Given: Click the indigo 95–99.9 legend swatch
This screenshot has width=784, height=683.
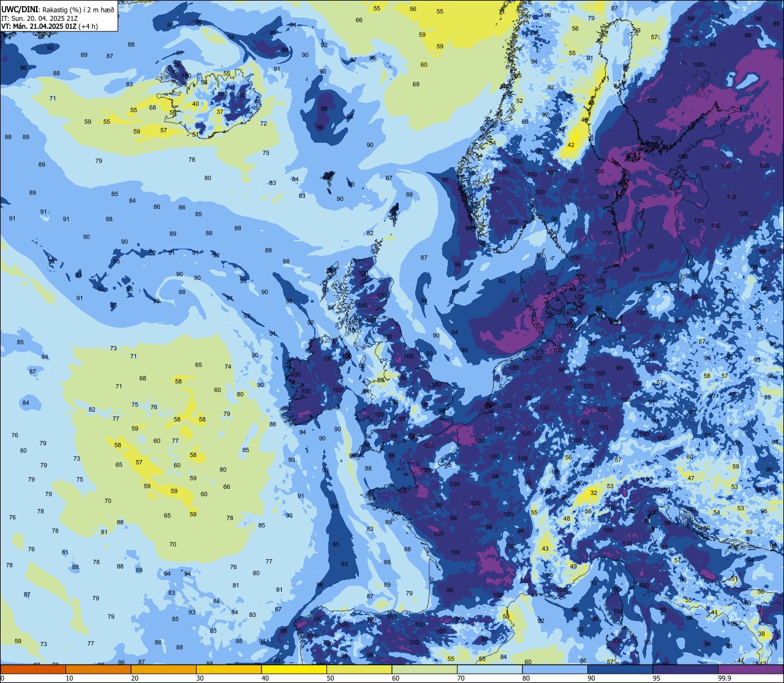Looking at the screenshot, I should point(685,669).
